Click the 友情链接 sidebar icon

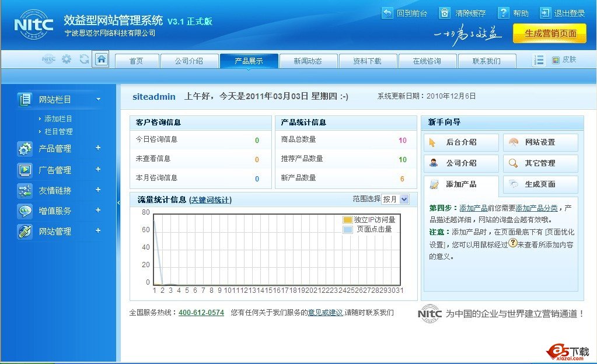point(25,190)
